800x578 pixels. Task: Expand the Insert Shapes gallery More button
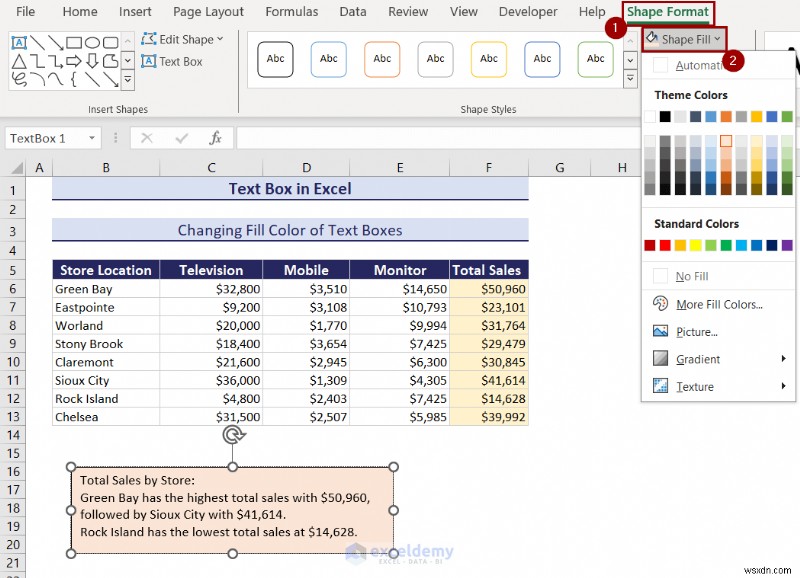click(128, 80)
